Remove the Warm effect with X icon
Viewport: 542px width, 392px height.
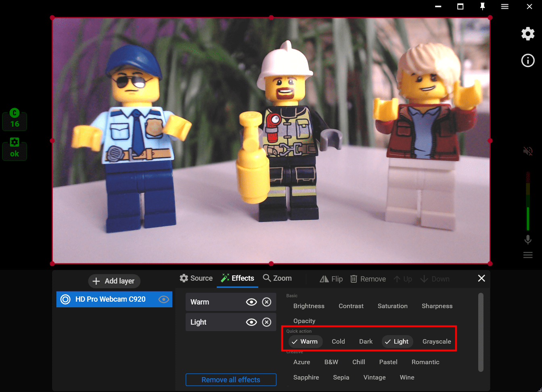coord(266,302)
